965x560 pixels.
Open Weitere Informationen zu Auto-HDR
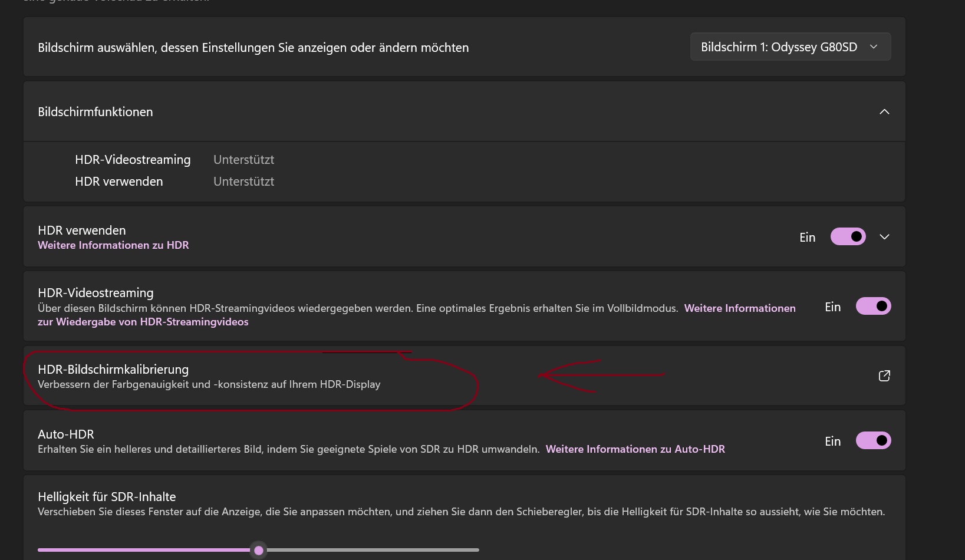pyautogui.click(x=635, y=449)
